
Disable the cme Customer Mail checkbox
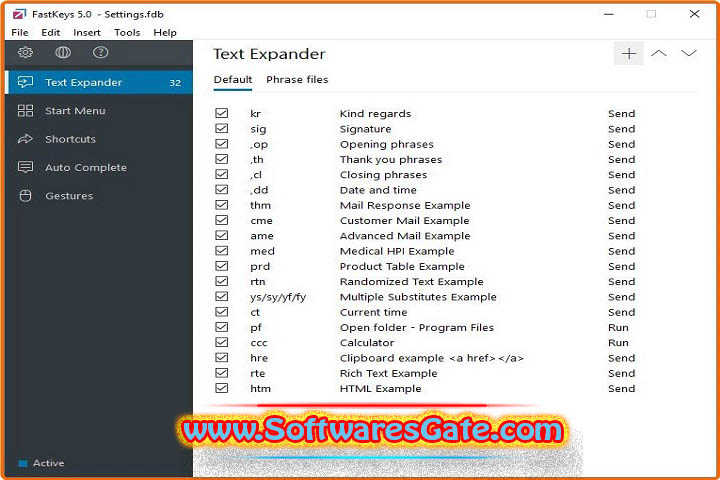[x=222, y=220]
